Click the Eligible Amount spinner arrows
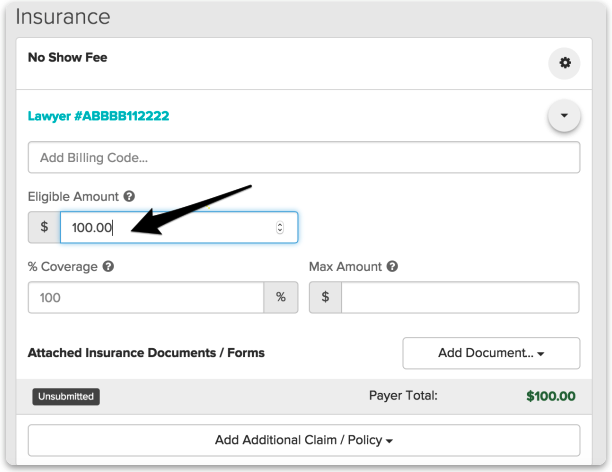The width and height of the screenshot is (612, 472). coord(280,227)
